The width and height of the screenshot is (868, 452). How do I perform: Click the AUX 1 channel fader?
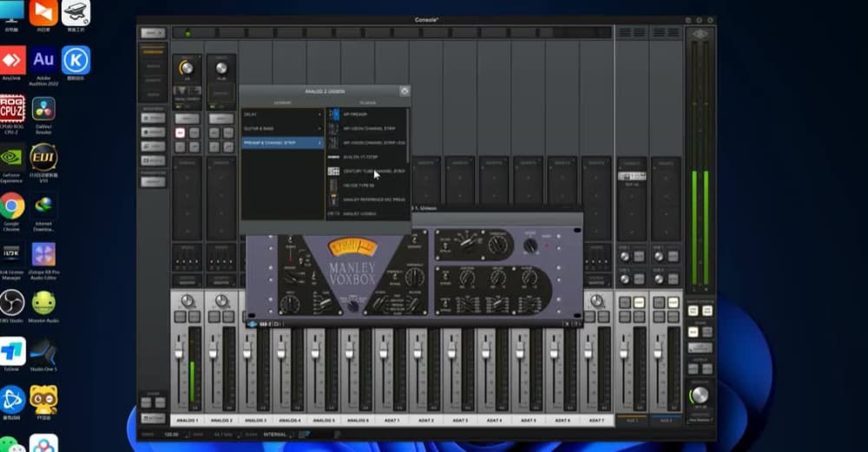[624, 352]
